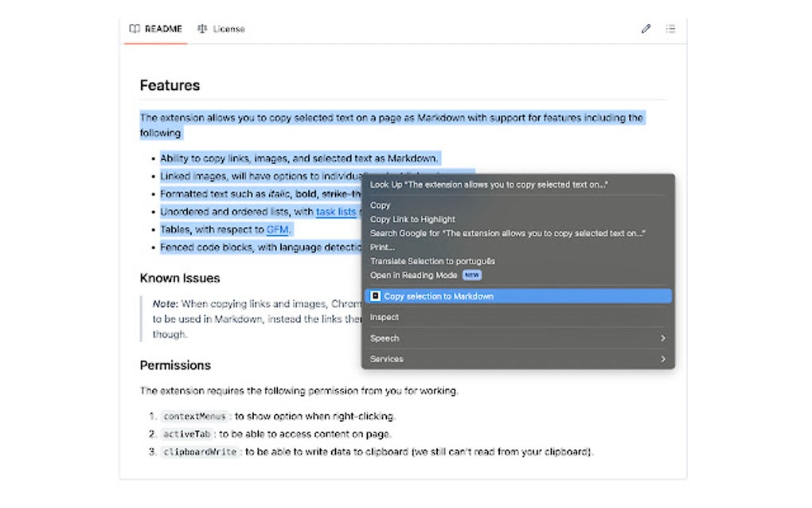Select Copy Link to Highlight
Viewport: 812px width, 508px height.
[412, 219]
